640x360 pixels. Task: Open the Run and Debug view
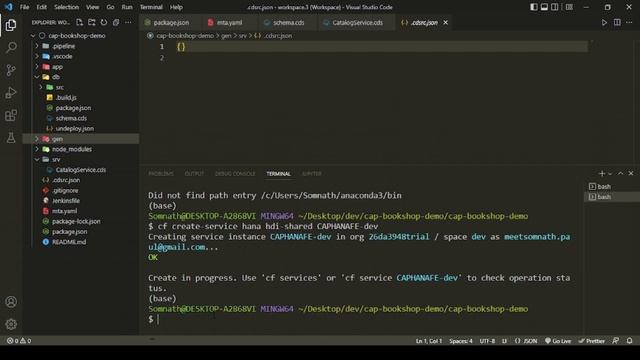point(11,93)
